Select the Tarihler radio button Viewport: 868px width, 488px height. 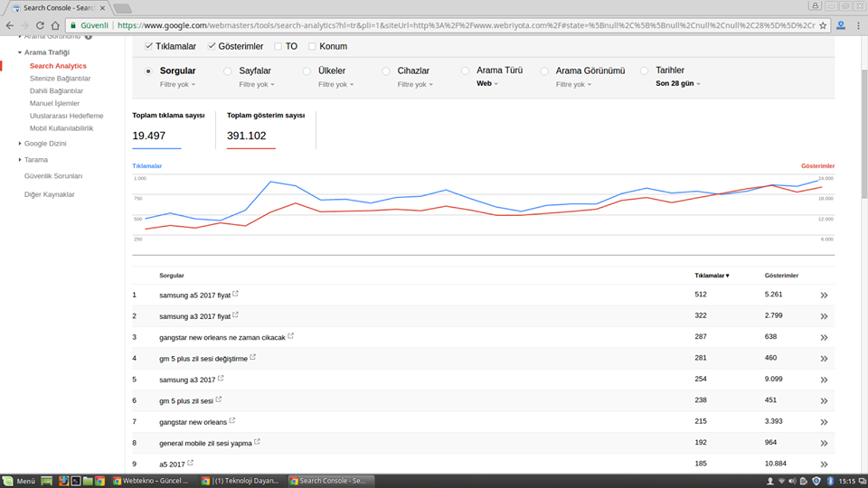pos(645,70)
